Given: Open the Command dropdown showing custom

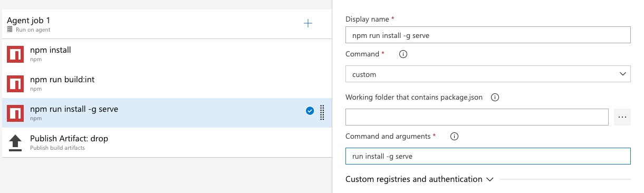Looking at the screenshot, I should pos(488,74).
